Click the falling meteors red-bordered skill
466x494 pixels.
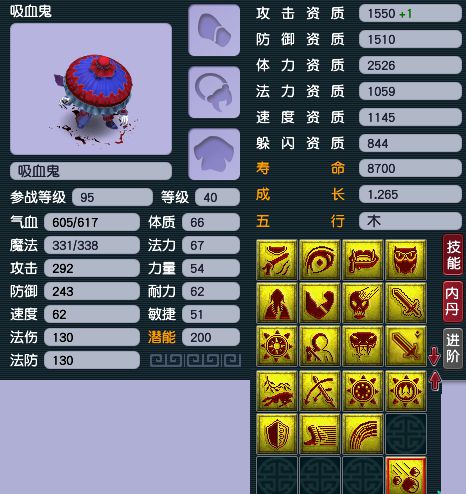pyautogui.click(x=406, y=476)
